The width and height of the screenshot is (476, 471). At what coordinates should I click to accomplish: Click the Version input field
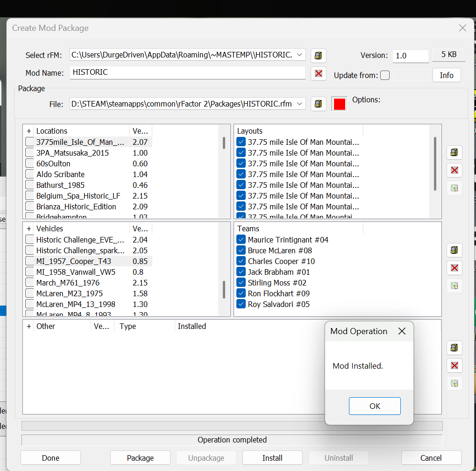[x=411, y=56]
